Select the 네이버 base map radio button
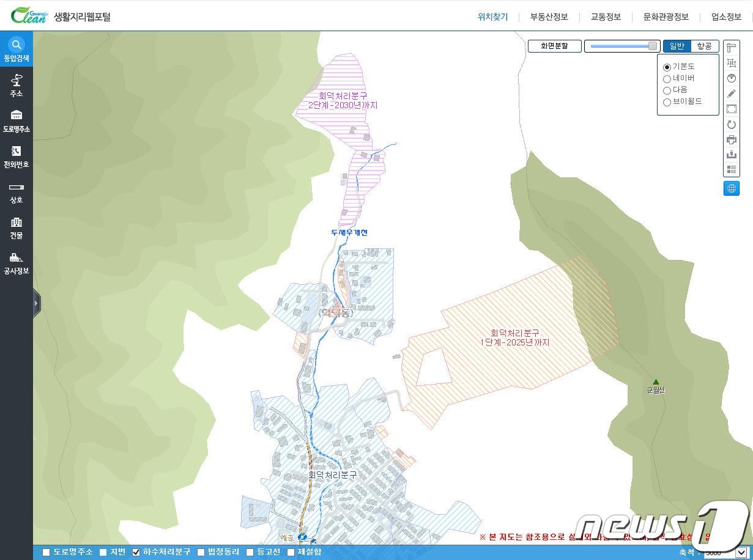This screenshot has width=753, height=560. pyautogui.click(x=667, y=79)
